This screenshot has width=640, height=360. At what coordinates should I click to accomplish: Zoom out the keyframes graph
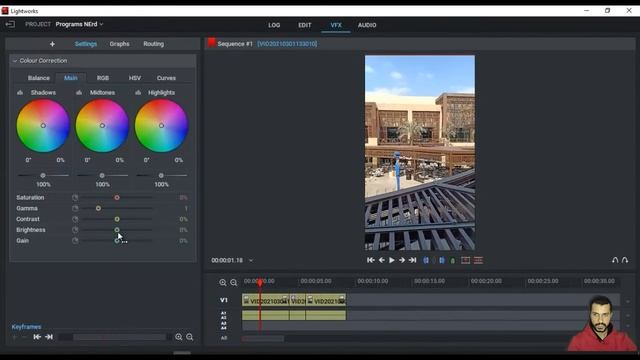coord(190,337)
